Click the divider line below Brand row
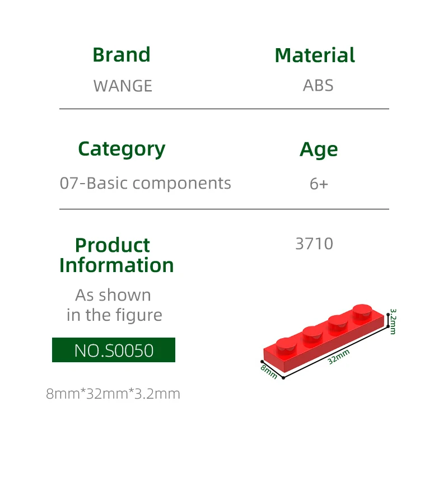 click(225, 109)
